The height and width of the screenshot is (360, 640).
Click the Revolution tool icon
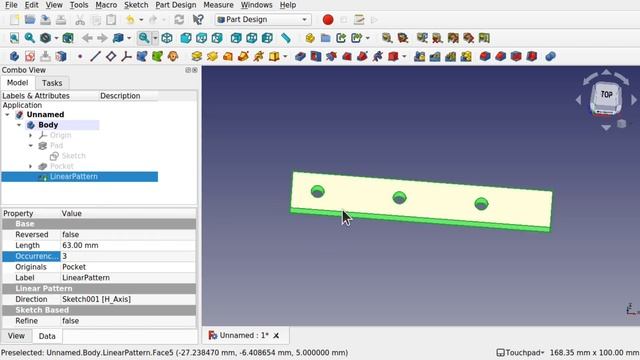click(212, 56)
